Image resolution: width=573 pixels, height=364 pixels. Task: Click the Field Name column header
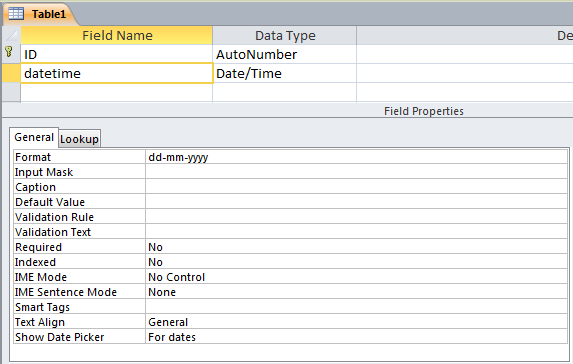pyautogui.click(x=117, y=35)
